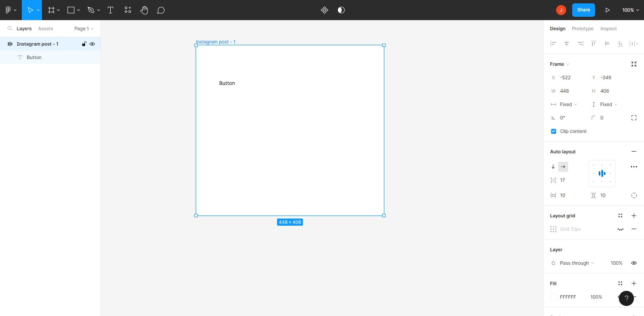Open the zoom percentage dropdown
The width and height of the screenshot is (644, 316).
[x=630, y=10]
